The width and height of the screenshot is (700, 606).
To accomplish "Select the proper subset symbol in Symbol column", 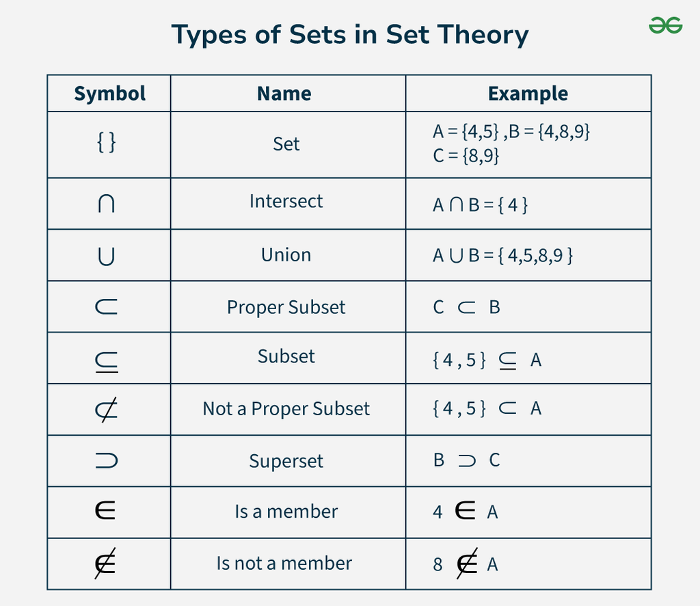I will (x=107, y=307).
